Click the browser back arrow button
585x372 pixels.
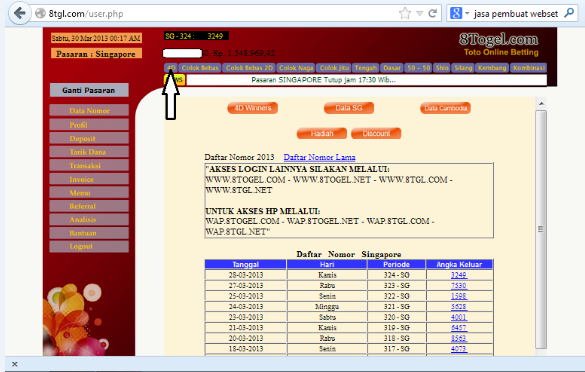(x=19, y=14)
